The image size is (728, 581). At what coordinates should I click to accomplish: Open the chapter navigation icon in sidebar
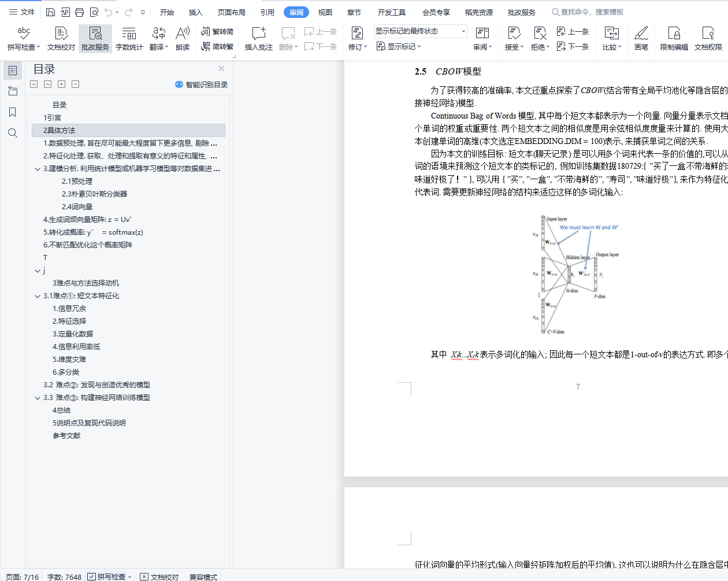(13, 91)
